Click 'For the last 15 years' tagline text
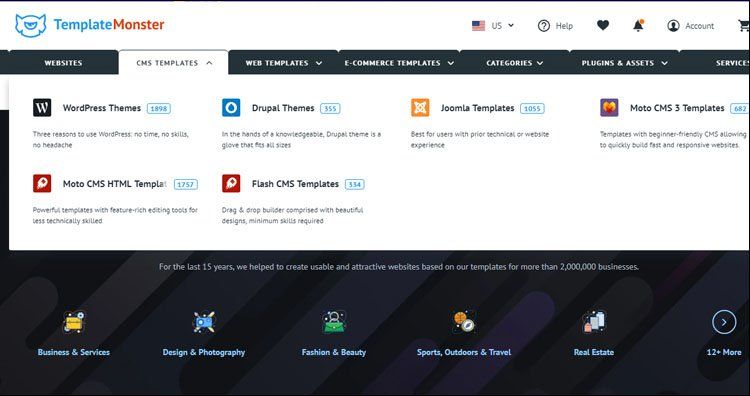 [398, 266]
